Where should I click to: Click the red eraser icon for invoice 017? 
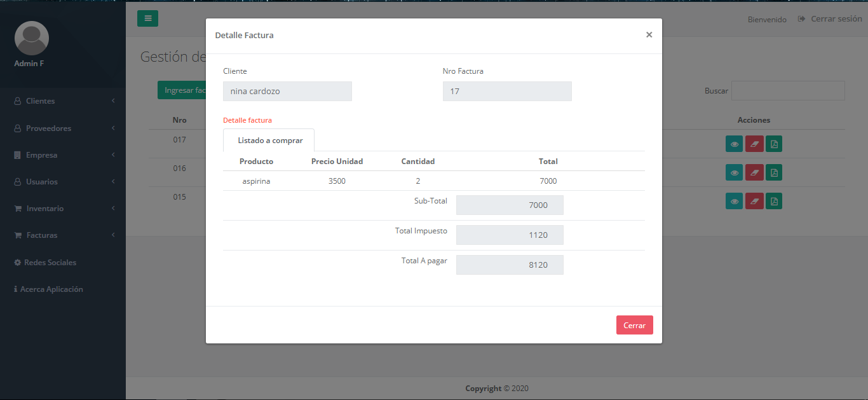pos(754,144)
